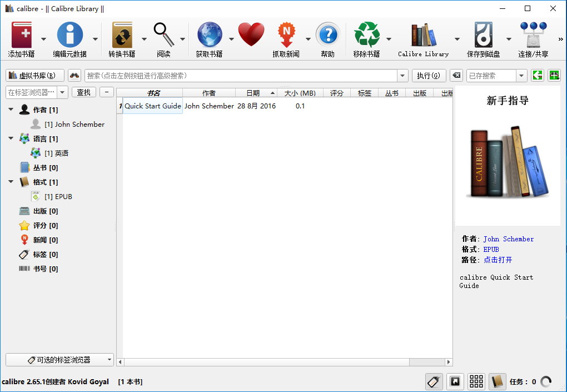Open dropdown arrow next to Calibre Library
The image size is (567, 392).
point(457,39)
